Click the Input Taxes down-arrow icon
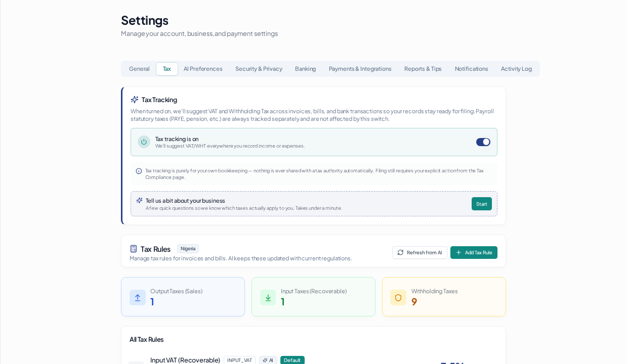Image resolution: width=626 pixels, height=364 pixels. 268,298
